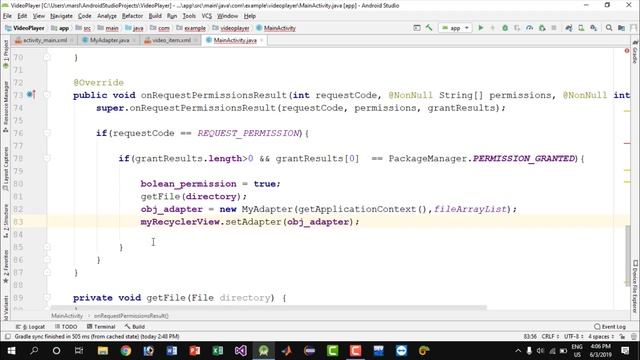Click the Stop run square icon
The width and height of the screenshot is (640, 360).
pos(554,28)
